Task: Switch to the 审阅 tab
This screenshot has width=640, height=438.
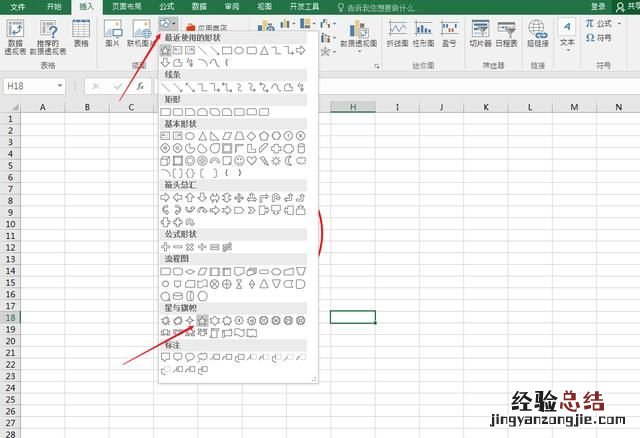Action: click(x=231, y=7)
